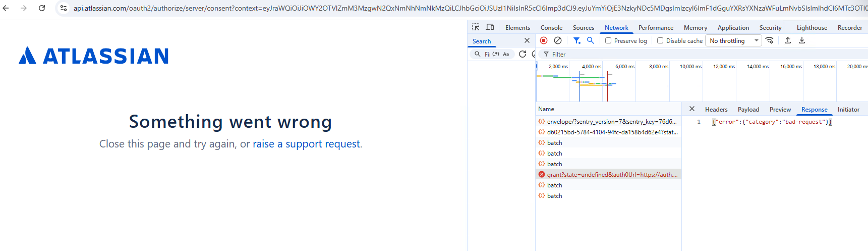This screenshot has width=868, height=251.
Task: Enable the Disable cache checkbox
Action: [x=660, y=41]
